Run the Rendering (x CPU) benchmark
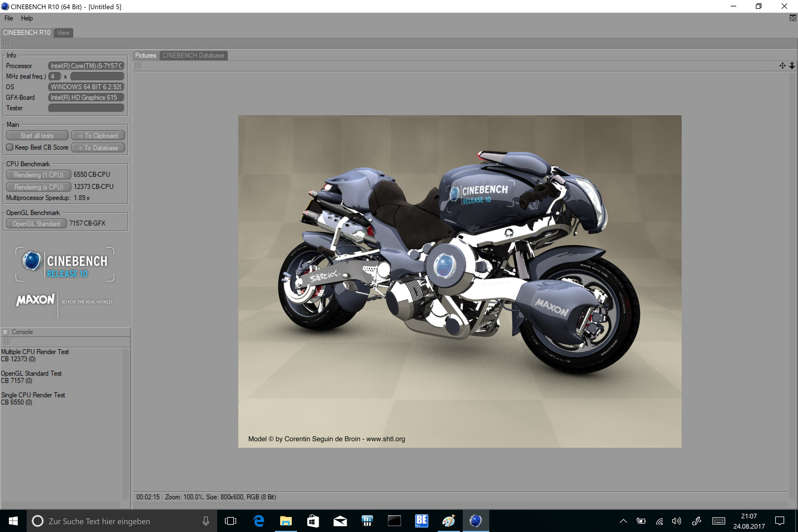Screen dimensions: 798x532 (39, 187)
